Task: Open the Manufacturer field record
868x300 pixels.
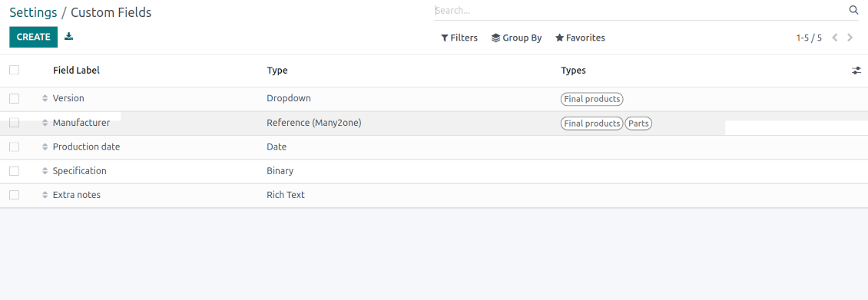Action: pyautogui.click(x=81, y=123)
